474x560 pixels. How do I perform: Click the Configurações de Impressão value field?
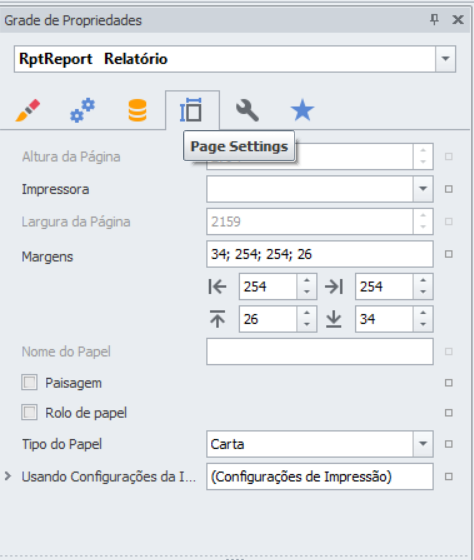click(x=320, y=476)
